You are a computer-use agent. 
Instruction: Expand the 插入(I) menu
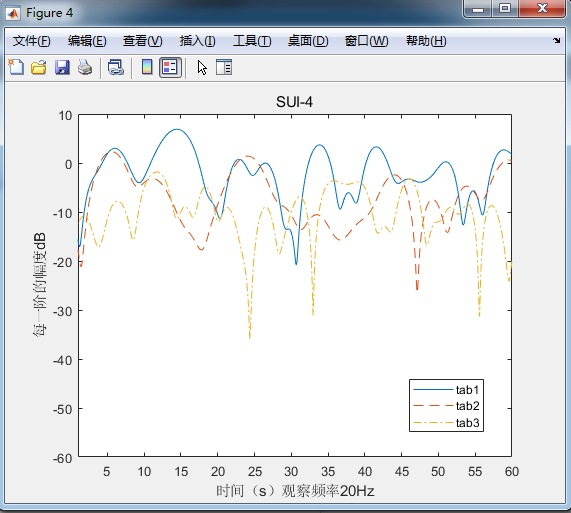pos(197,41)
